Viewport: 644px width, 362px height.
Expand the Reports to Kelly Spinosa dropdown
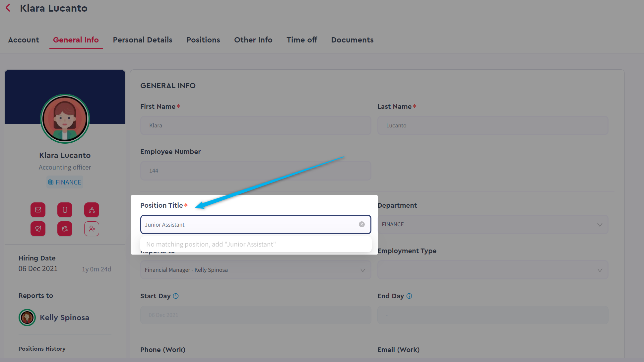pos(255,270)
